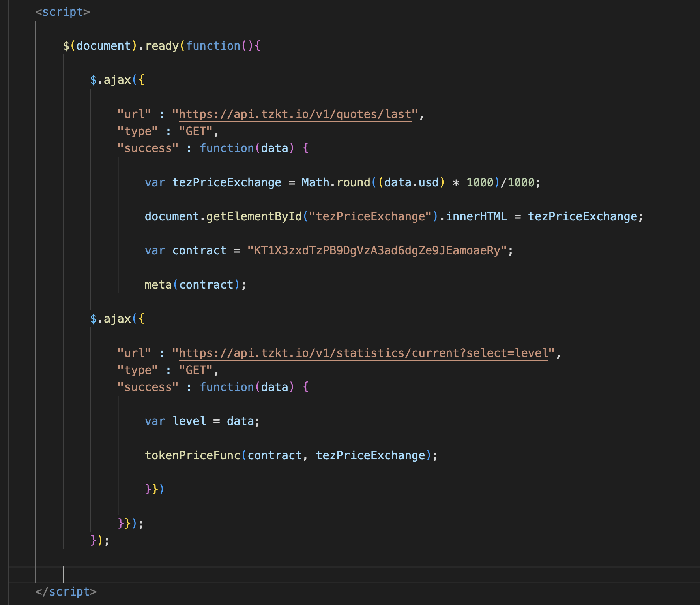Image resolution: width=700 pixels, height=605 pixels.
Task: Click the innerHTML property
Action: click(476, 216)
